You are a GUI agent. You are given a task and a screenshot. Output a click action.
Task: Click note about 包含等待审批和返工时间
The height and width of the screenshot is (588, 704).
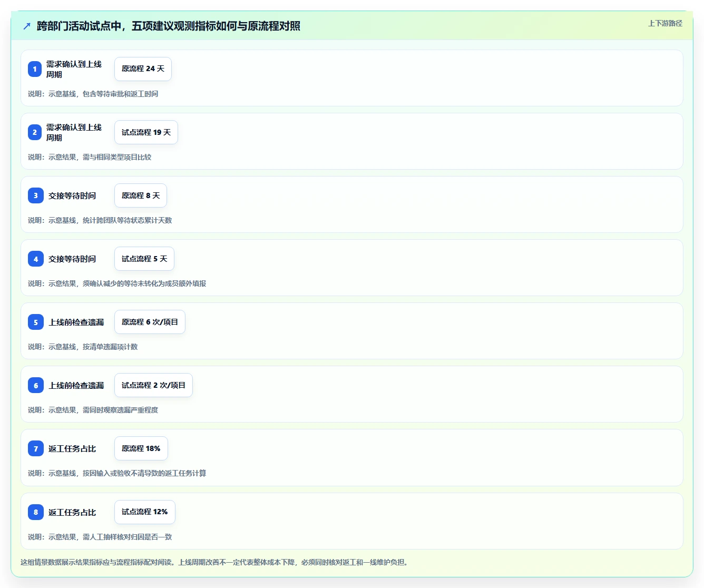[x=93, y=94]
